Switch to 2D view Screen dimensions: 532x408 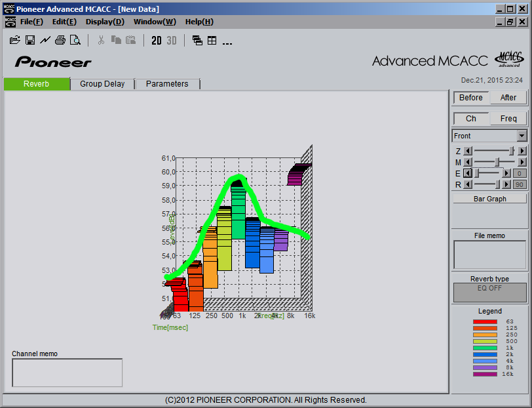point(157,41)
